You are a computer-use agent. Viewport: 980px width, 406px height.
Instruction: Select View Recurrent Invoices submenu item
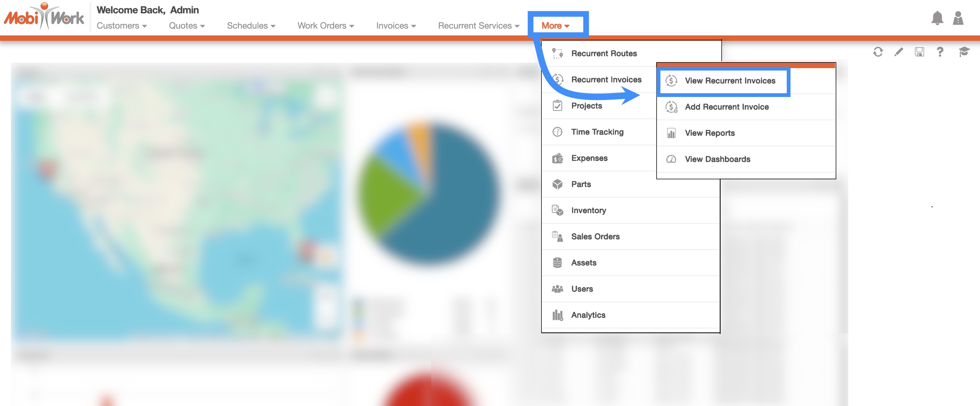click(729, 81)
